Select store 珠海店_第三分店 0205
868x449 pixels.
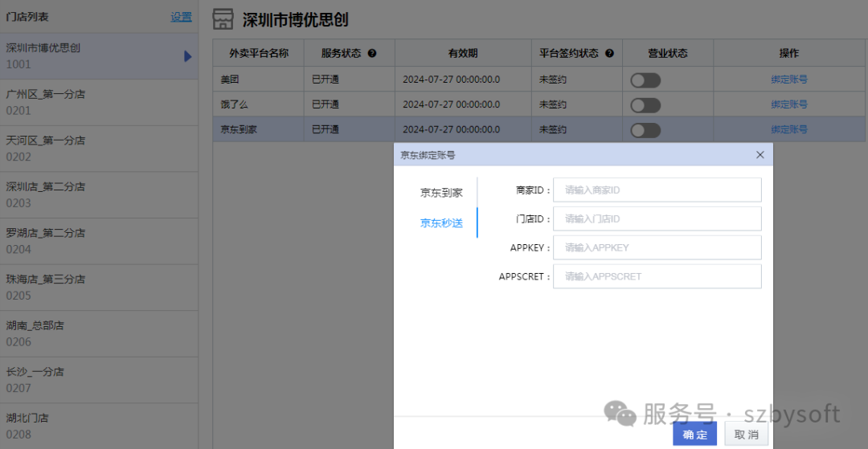[x=99, y=288]
